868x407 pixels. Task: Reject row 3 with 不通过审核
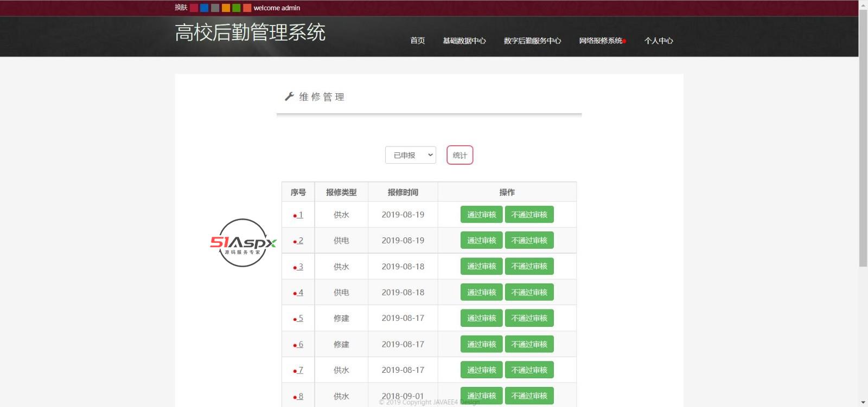[x=529, y=267]
